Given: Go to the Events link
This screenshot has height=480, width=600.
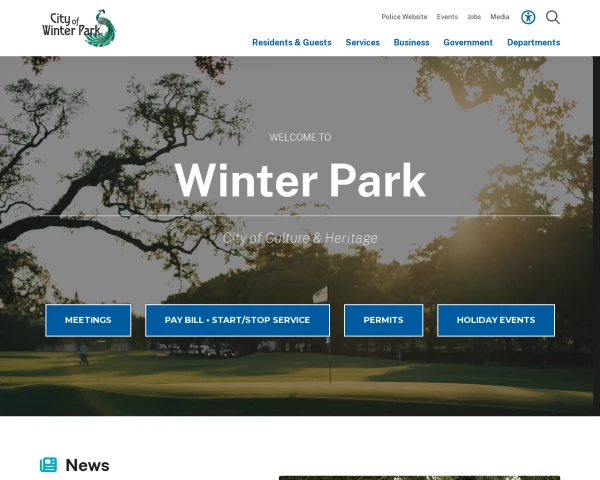Looking at the screenshot, I should pyautogui.click(x=447, y=17).
